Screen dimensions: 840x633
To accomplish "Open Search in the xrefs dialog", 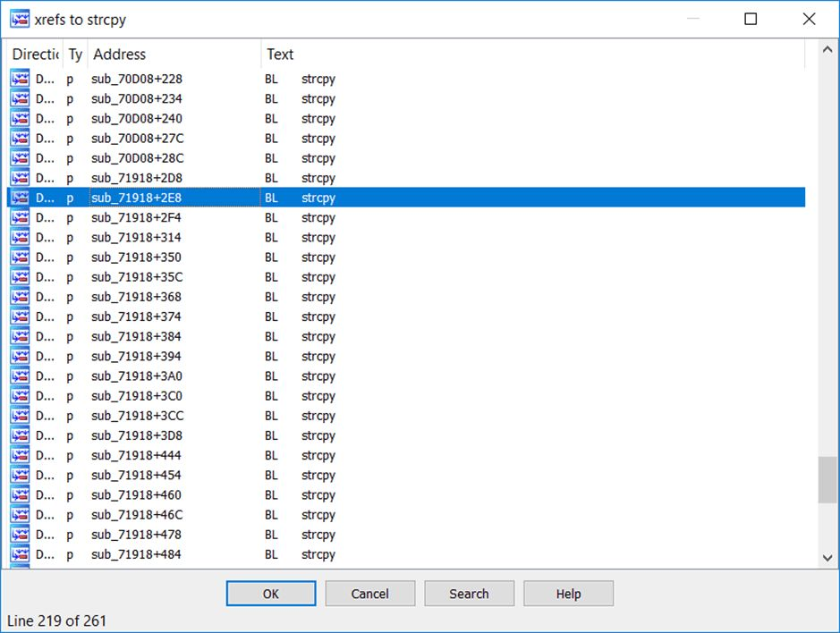I will pyautogui.click(x=469, y=594).
